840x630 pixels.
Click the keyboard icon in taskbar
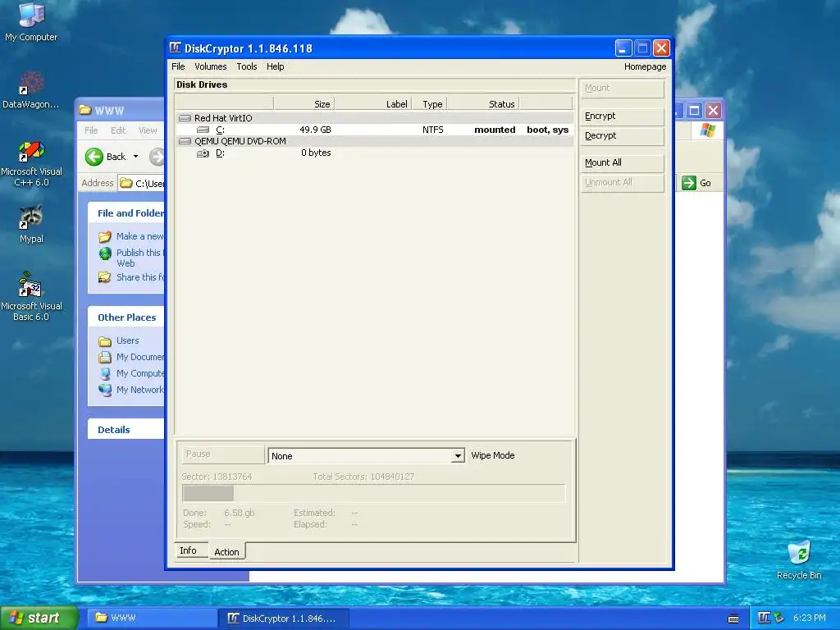click(x=733, y=619)
